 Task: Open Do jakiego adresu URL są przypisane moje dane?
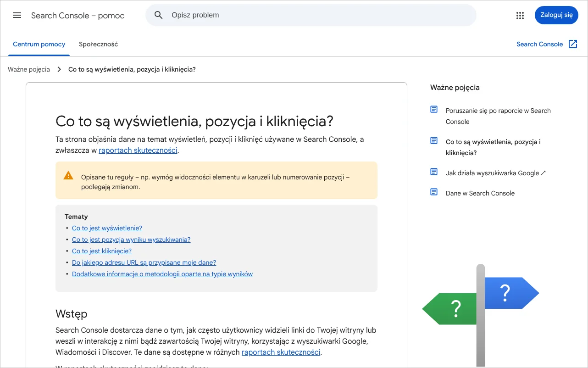click(144, 262)
